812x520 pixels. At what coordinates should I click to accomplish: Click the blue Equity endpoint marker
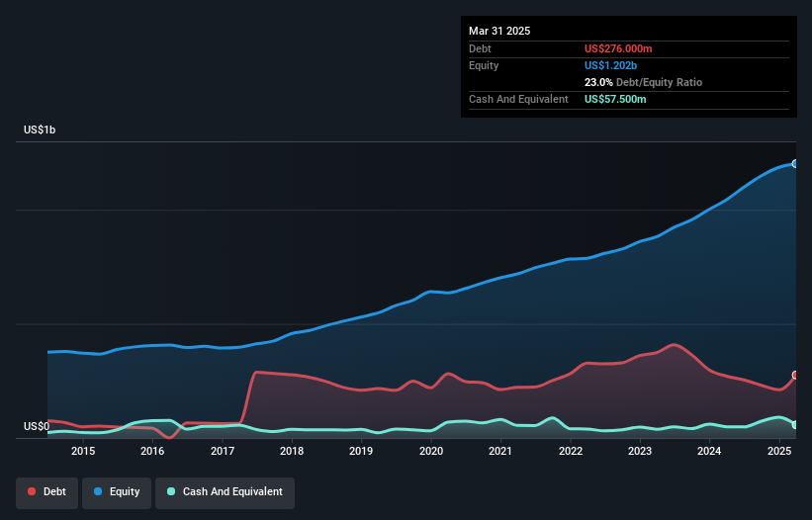(x=795, y=163)
